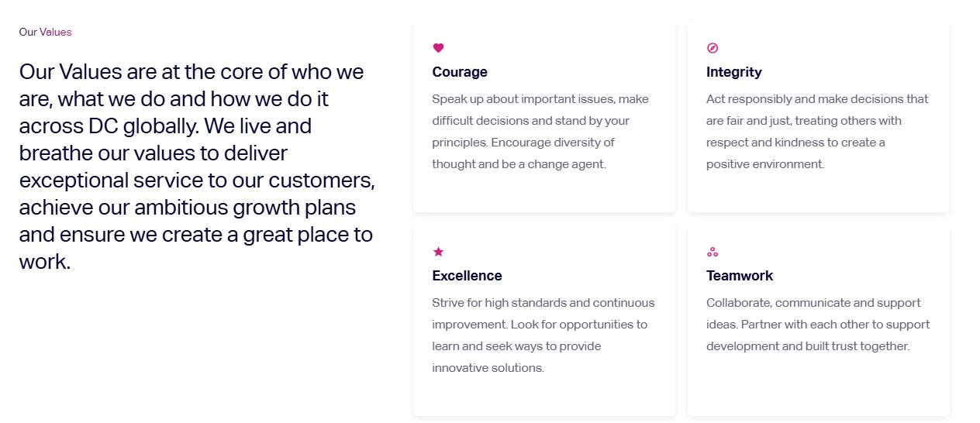Image resolution: width=980 pixels, height=423 pixels.
Task: Click 'Collaborate, communicate and support' line
Action: (813, 303)
